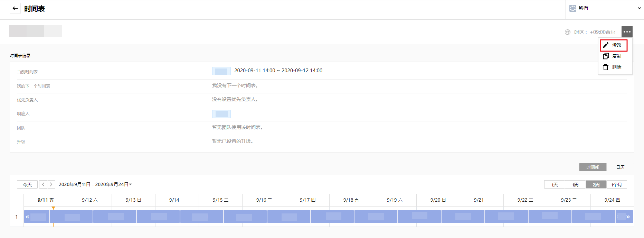Viewport: 644px width, 238px height.
Task: Go to previous date range arrow
Action: 43,184
